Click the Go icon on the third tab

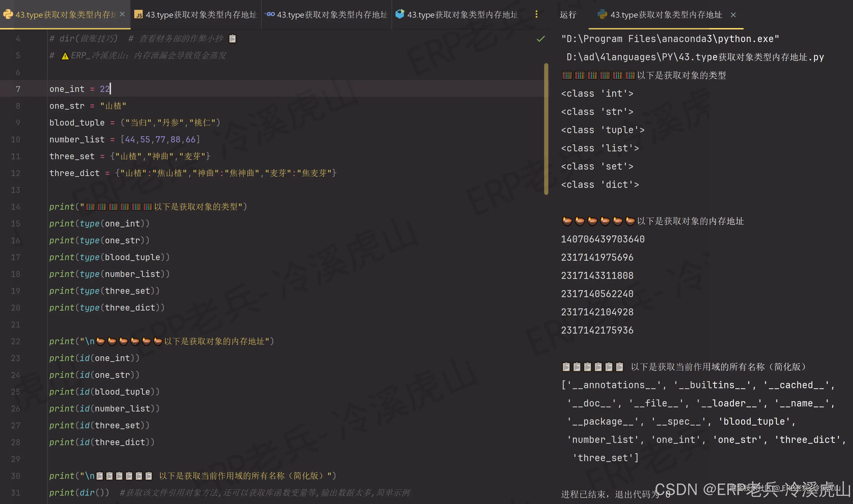click(x=270, y=14)
